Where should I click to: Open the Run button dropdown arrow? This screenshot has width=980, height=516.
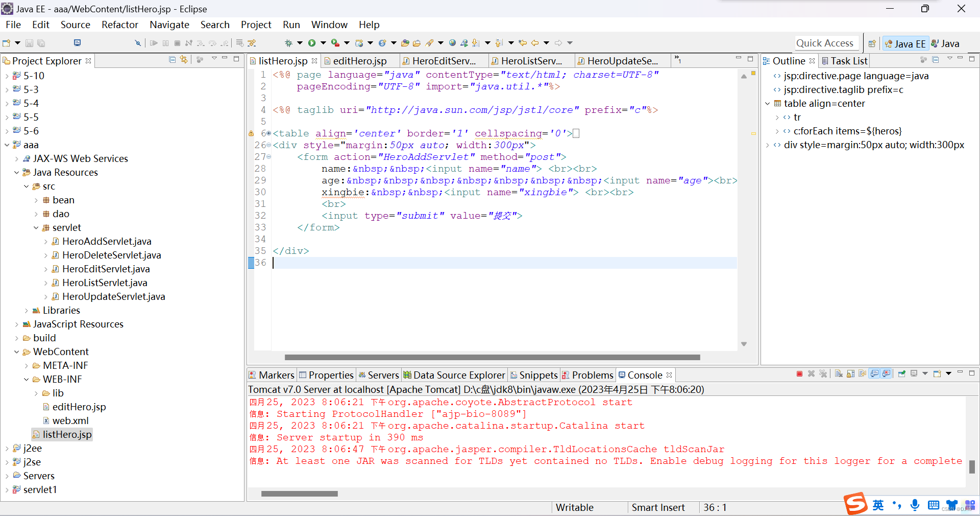coord(323,43)
